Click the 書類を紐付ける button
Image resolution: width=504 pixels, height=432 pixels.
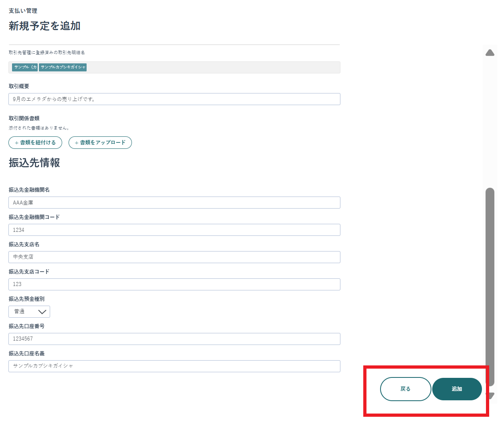pos(35,142)
